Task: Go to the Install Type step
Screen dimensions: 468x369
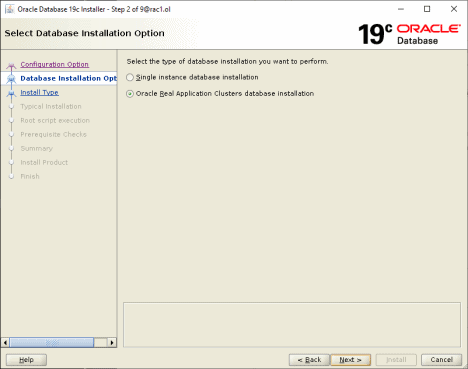Action: 39,92
